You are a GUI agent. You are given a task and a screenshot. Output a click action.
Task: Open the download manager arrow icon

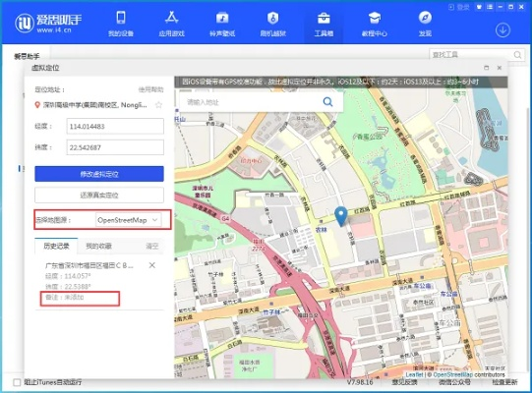click(502, 30)
